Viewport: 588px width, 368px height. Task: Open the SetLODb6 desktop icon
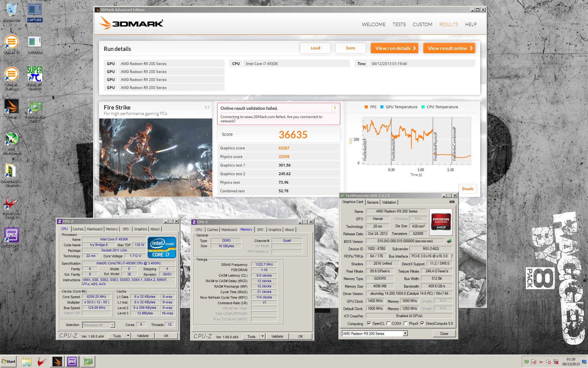pos(35,44)
